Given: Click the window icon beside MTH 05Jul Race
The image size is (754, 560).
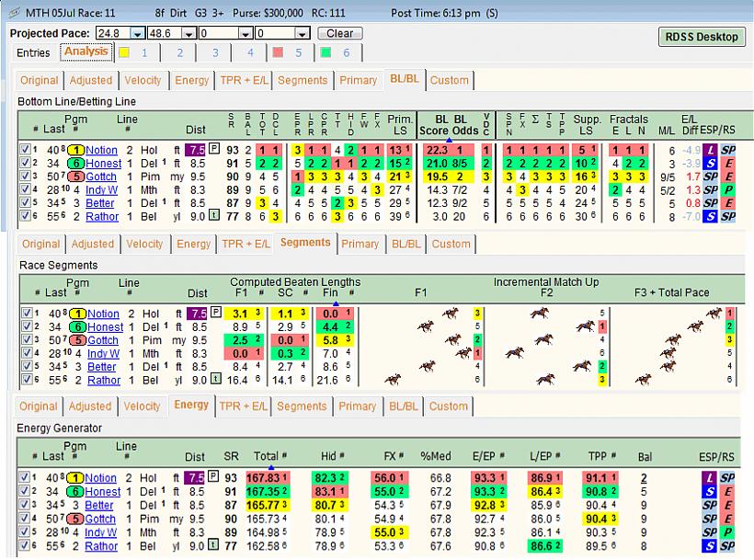Looking at the screenshot, I should (x=15, y=13).
